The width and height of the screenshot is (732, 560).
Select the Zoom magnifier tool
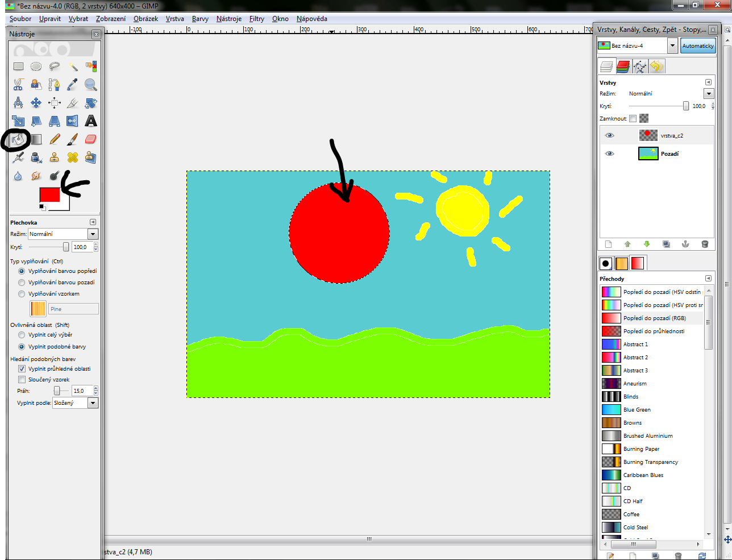(x=91, y=85)
